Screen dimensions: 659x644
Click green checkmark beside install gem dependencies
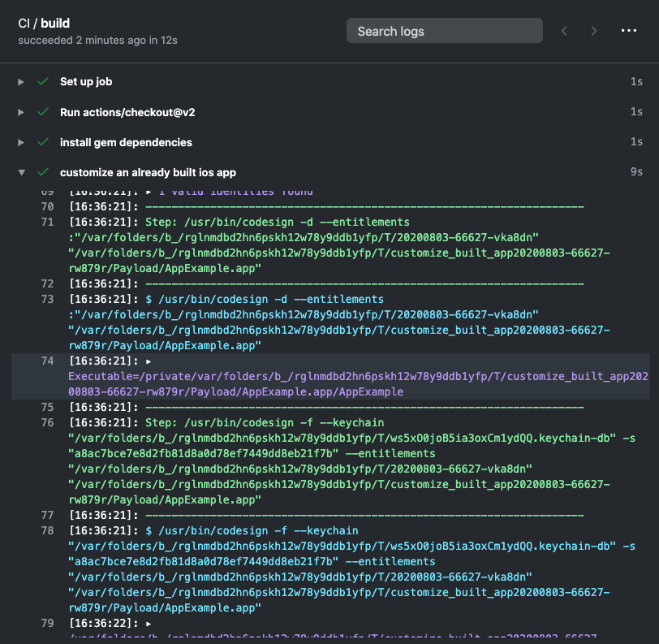(x=42, y=142)
